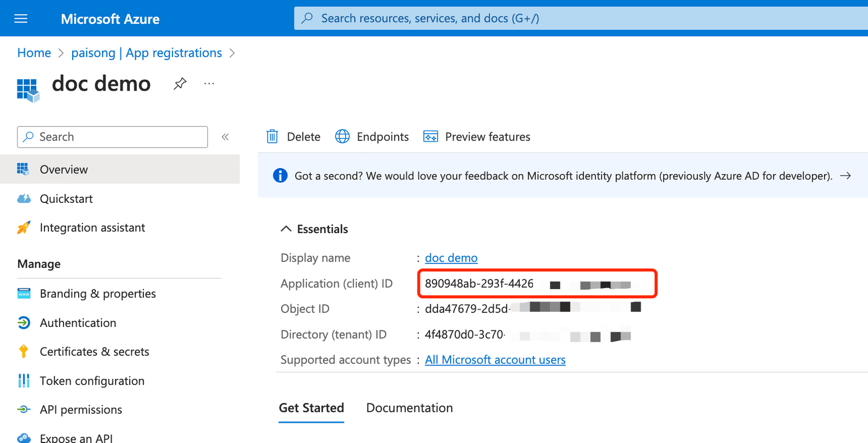The width and height of the screenshot is (868, 443).
Task: Click the Delete toolbar button
Action: [x=293, y=137]
